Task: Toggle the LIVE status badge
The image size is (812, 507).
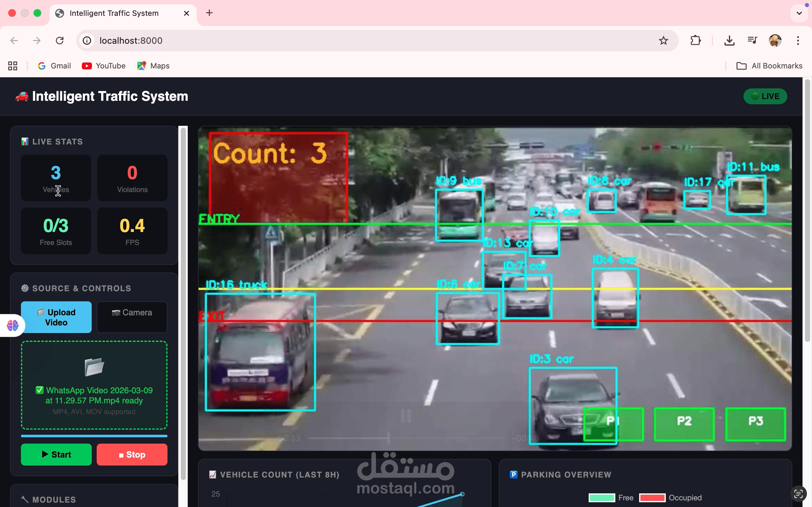Action: (x=765, y=97)
